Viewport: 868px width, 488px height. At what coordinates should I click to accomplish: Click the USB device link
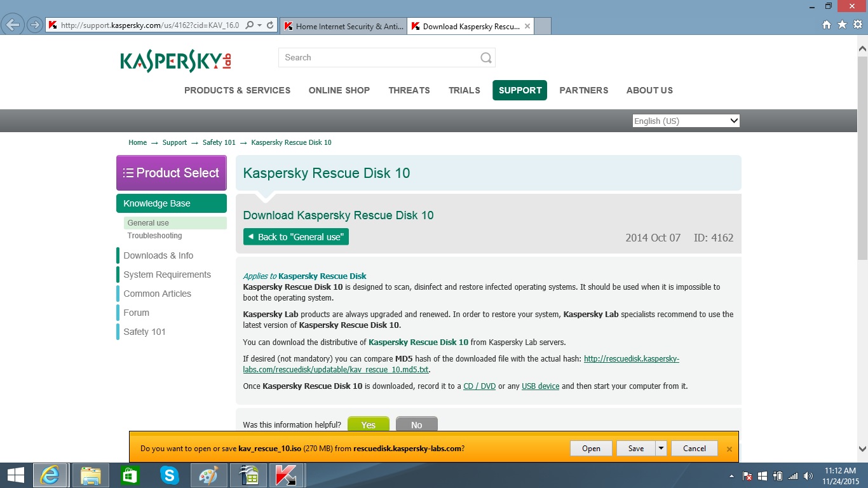(x=540, y=386)
